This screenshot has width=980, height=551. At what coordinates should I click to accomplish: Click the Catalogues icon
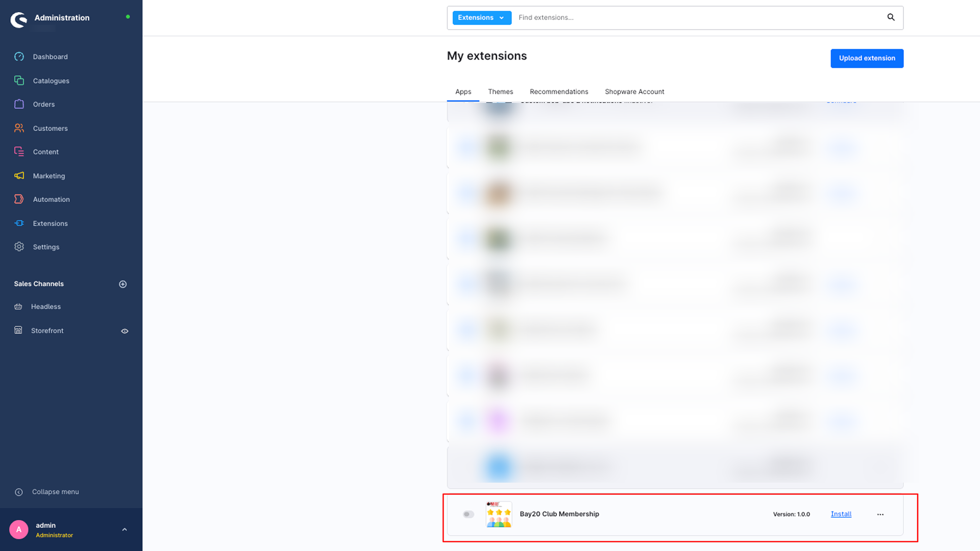coord(19,81)
